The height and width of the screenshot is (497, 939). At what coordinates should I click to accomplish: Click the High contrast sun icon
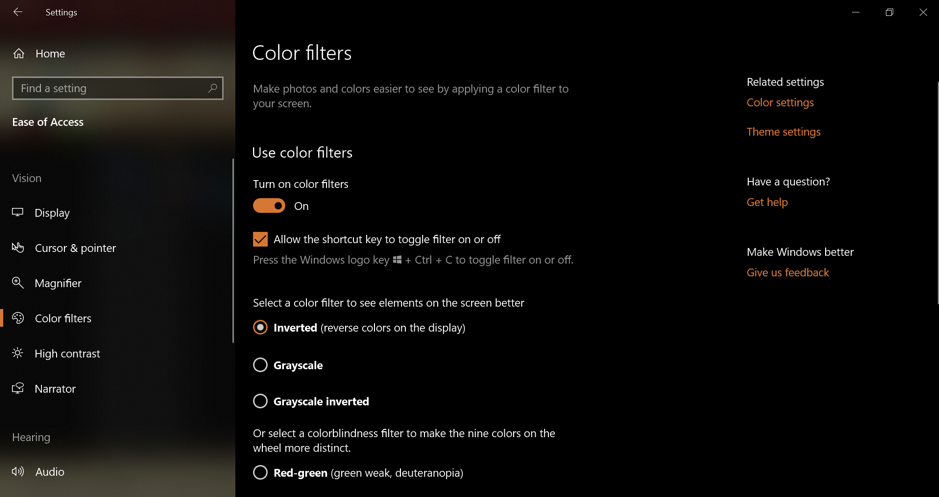coord(18,353)
